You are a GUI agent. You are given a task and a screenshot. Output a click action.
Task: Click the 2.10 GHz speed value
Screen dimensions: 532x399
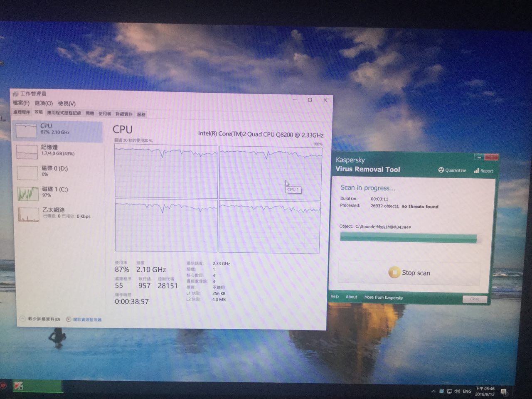[x=151, y=269]
